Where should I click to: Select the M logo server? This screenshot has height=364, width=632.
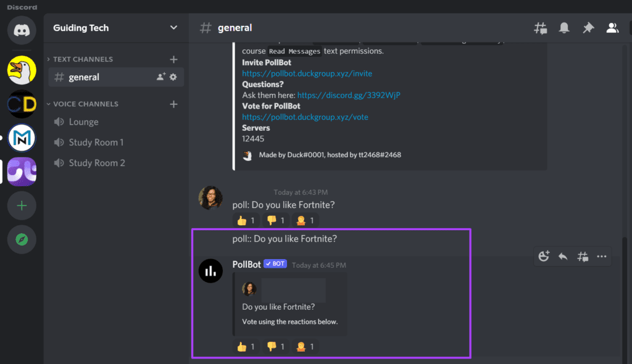(x=22, y=138)
